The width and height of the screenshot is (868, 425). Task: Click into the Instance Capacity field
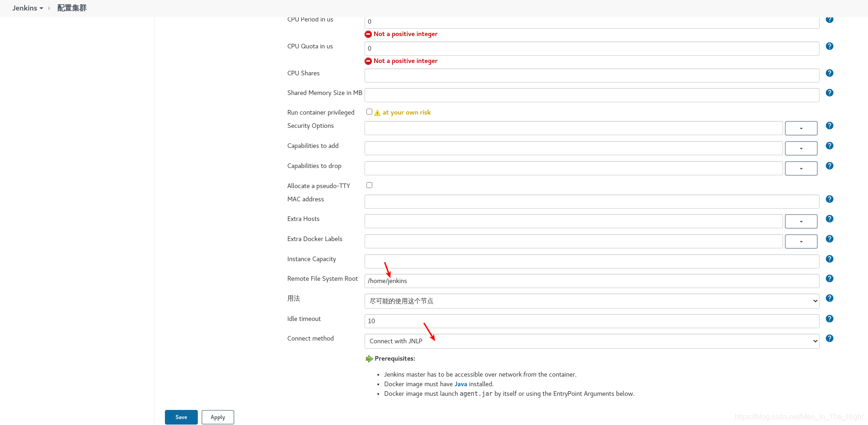click(x=592, y=262)
